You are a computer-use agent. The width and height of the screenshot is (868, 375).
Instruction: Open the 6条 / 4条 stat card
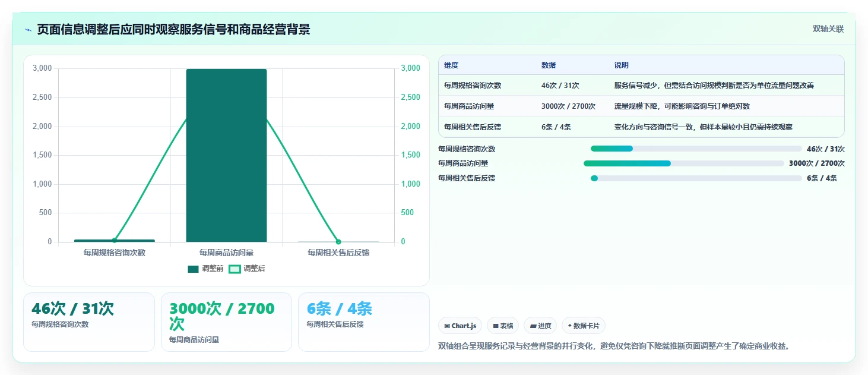[x=363, y=322]
